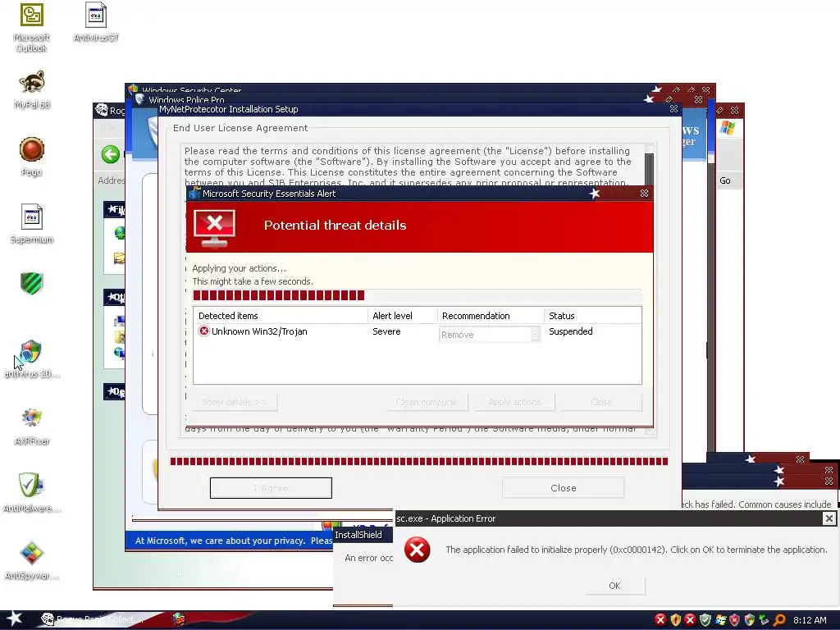Click the yellow shield tray icon
840x630 pixels.
[x=676, y=620]
